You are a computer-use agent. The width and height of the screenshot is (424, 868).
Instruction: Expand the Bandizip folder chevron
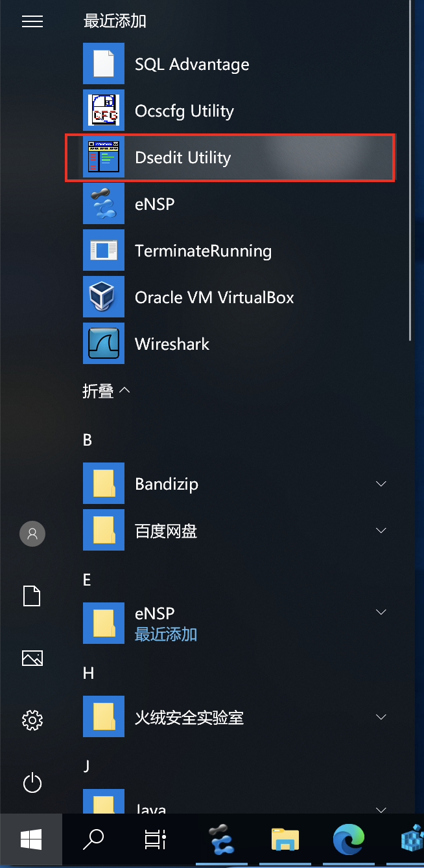pyautogui.click(x=381, y=484)
